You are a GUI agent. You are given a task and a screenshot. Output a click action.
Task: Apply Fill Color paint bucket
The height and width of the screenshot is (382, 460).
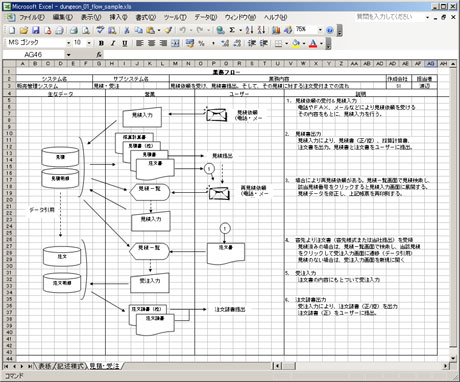(x=296, y=43)
